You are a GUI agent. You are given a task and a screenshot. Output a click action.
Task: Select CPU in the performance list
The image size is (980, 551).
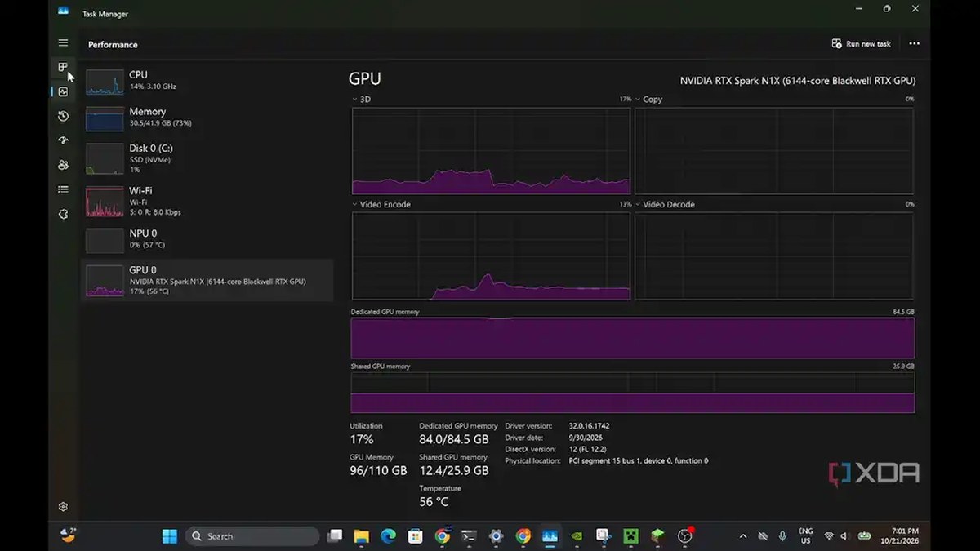(x=207, y=82)
